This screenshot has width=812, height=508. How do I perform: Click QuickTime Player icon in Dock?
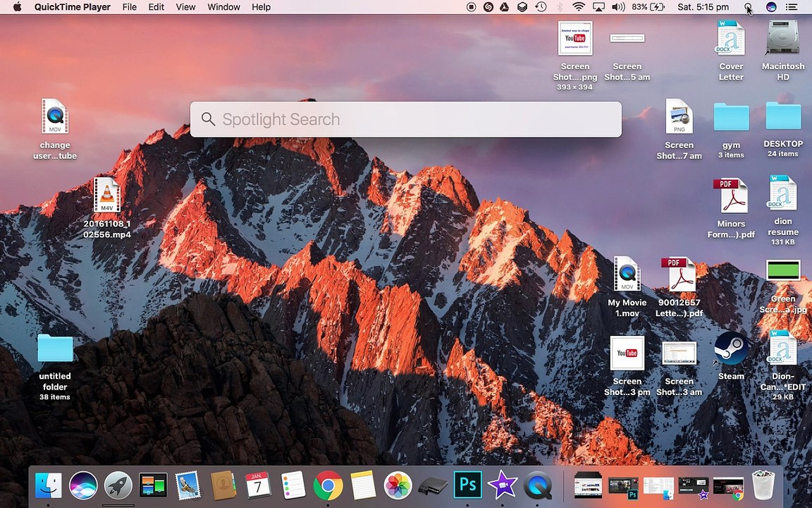(x=538, y=485)
